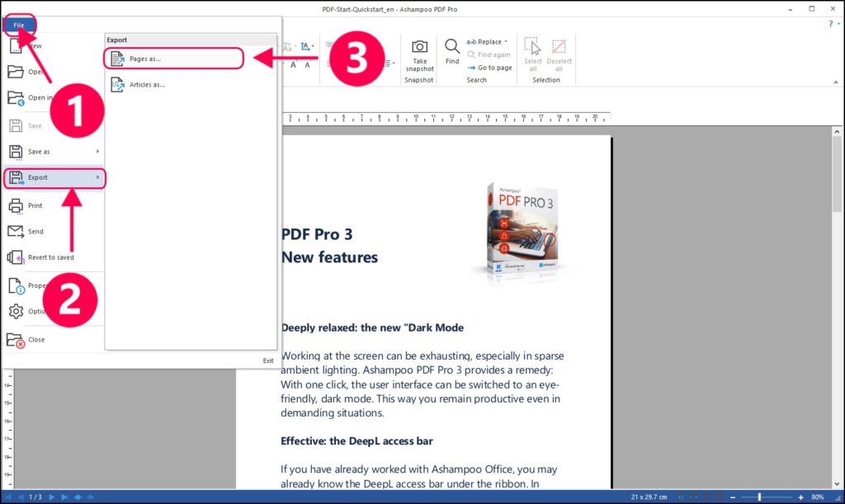Expand the Save as submenu arrow

[x=98, y=151]
